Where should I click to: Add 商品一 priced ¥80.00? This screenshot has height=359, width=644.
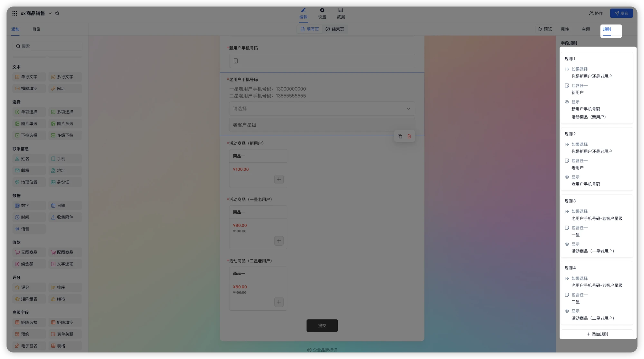(x=279, y=302)
